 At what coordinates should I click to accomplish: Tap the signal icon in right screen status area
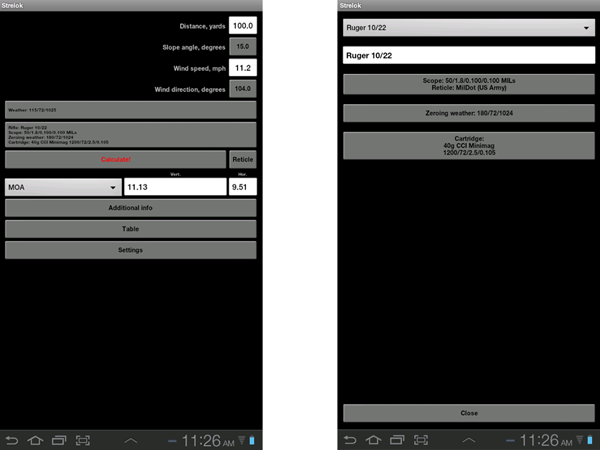coord(580,440)
